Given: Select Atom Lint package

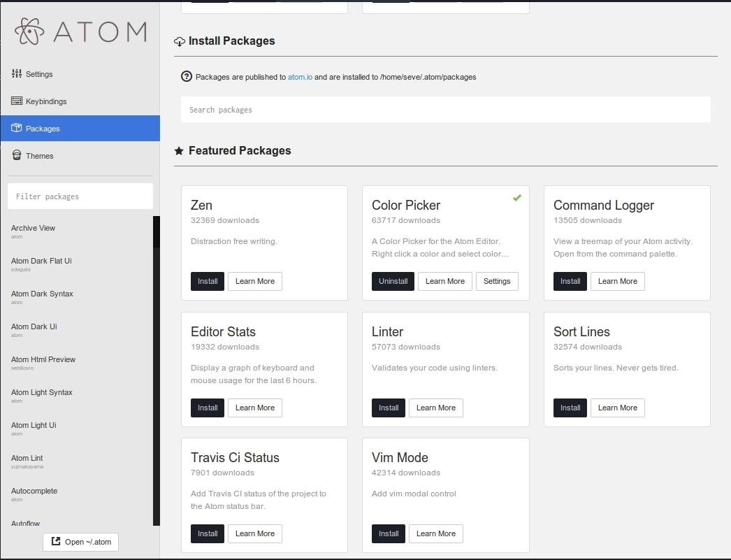Looking at the screenshot, I should [27, 458].
